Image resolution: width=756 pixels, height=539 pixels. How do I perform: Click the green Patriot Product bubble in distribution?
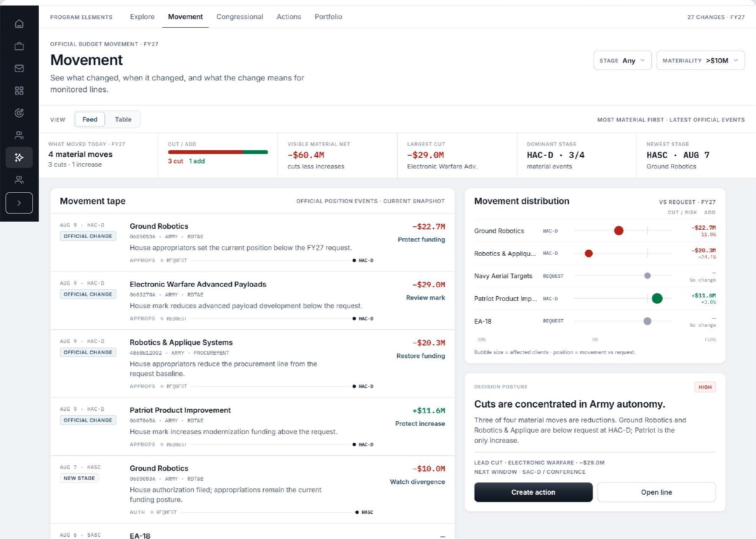tap(657, 299)
